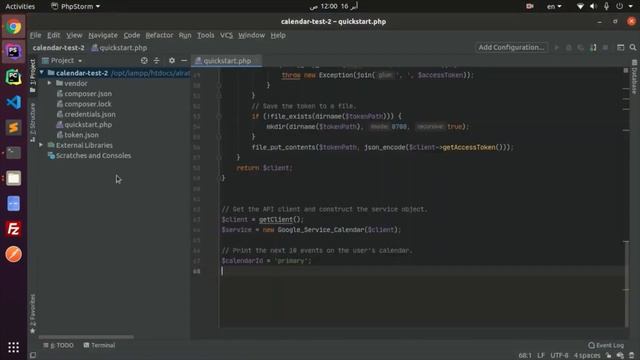Change UTF-8 encoding in status bar
This screenshot has width=640, height=360.
(x=559, y=356)
